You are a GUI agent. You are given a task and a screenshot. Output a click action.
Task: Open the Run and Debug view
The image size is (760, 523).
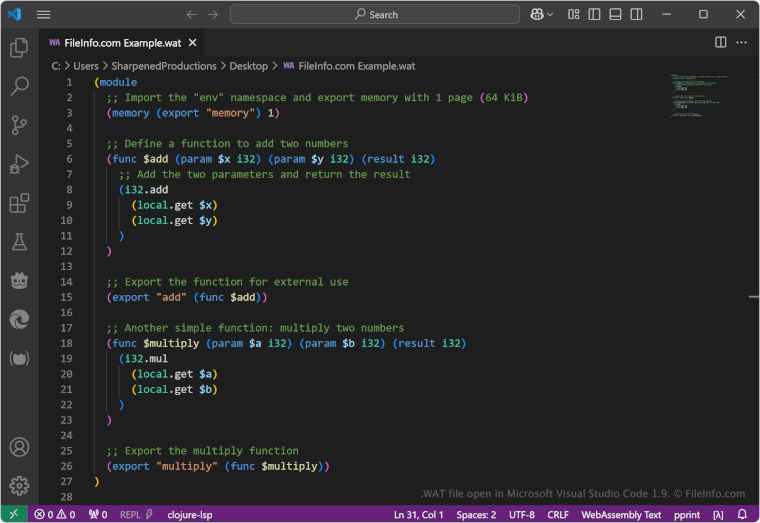tap(19, 164)
